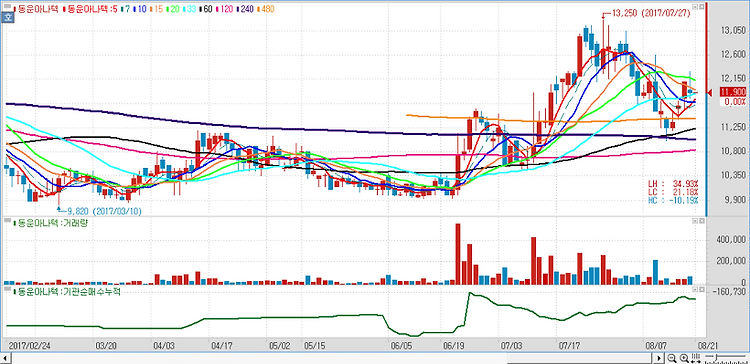Screen dimensions: 750x364
Task: Click the low label '9,820 (2017/03/10)'
Action: click(x=104, y=210)
